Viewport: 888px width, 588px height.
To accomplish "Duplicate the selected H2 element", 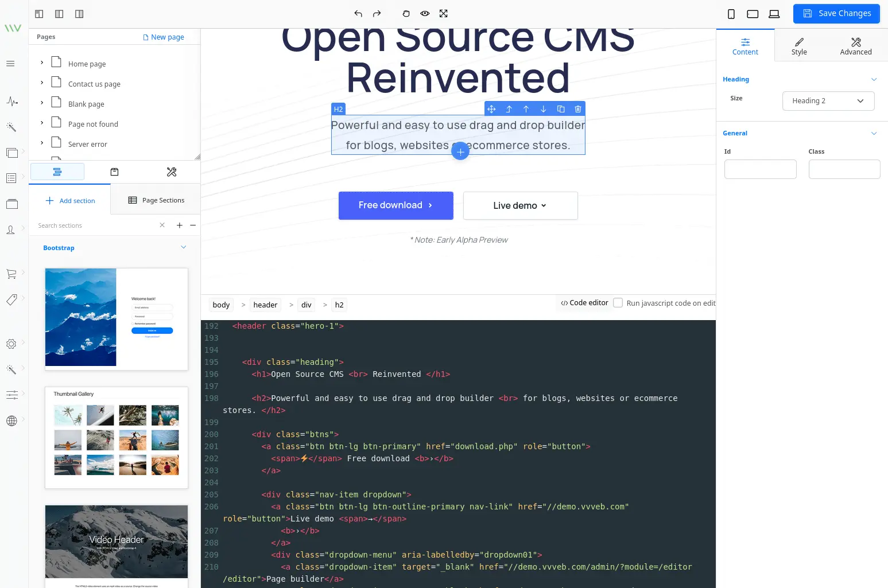I will [561, 108].
